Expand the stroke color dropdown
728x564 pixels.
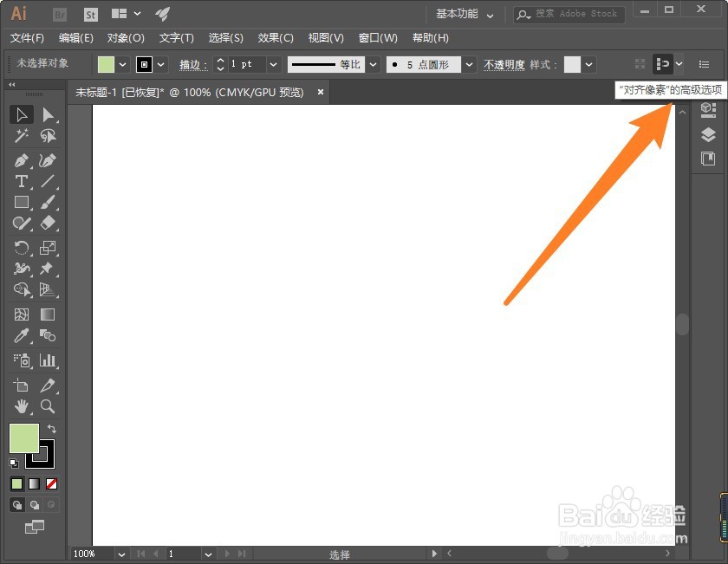pos(160,64)
